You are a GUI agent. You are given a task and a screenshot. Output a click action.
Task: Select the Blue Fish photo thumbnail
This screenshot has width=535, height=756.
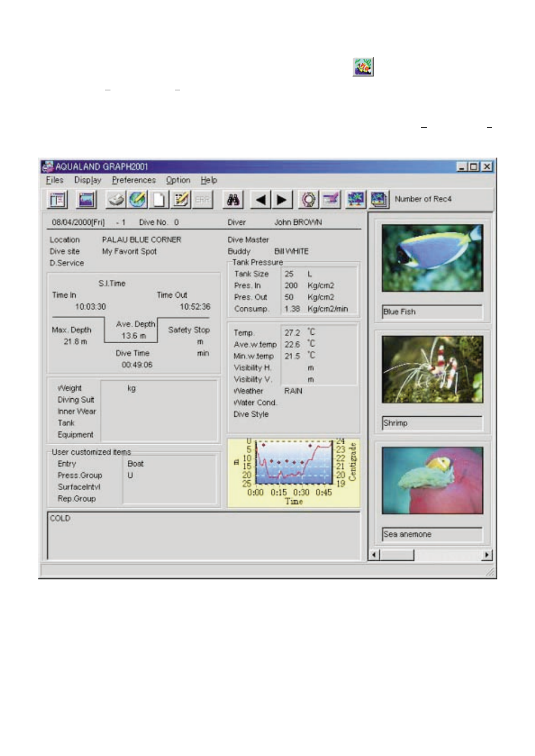(x=432, y=258)
